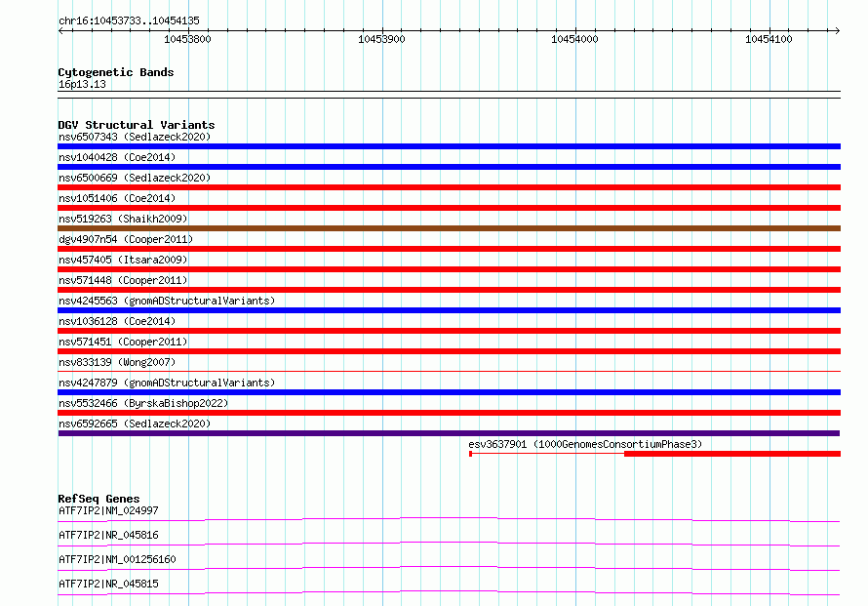
Task: Click the brown bar under nsv519263
Action: tap(449, 228)
